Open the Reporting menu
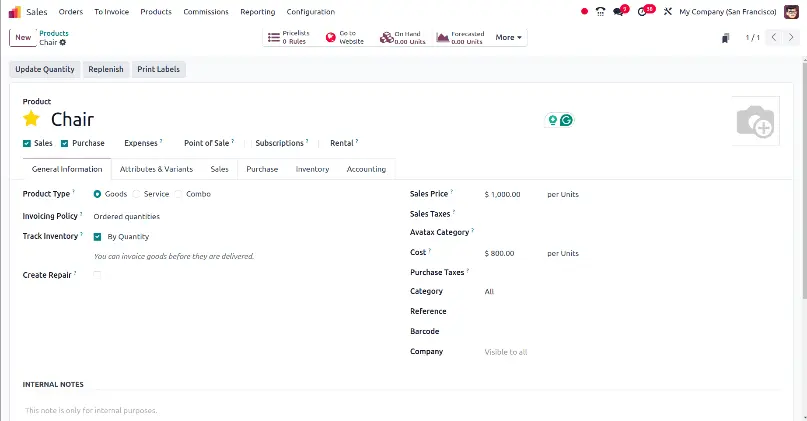Screen dimensions: 807x421 [x=257, y=11]
